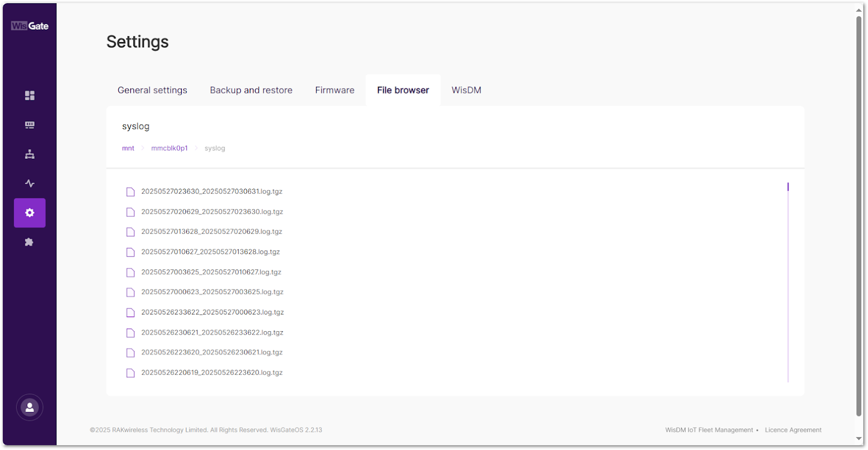Open WisDM IoT Fleet Management link
This screenshot has width=868, height=450.
[709, 430]
